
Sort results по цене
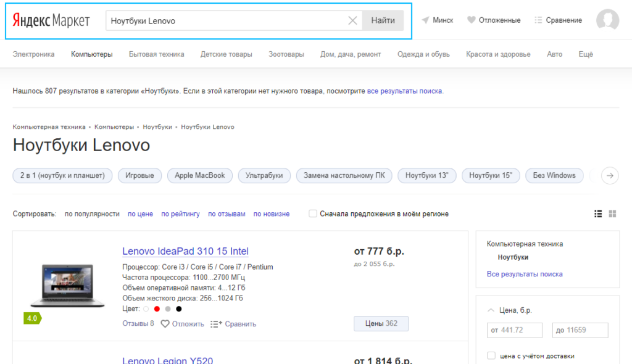click(x=140, y=214)
